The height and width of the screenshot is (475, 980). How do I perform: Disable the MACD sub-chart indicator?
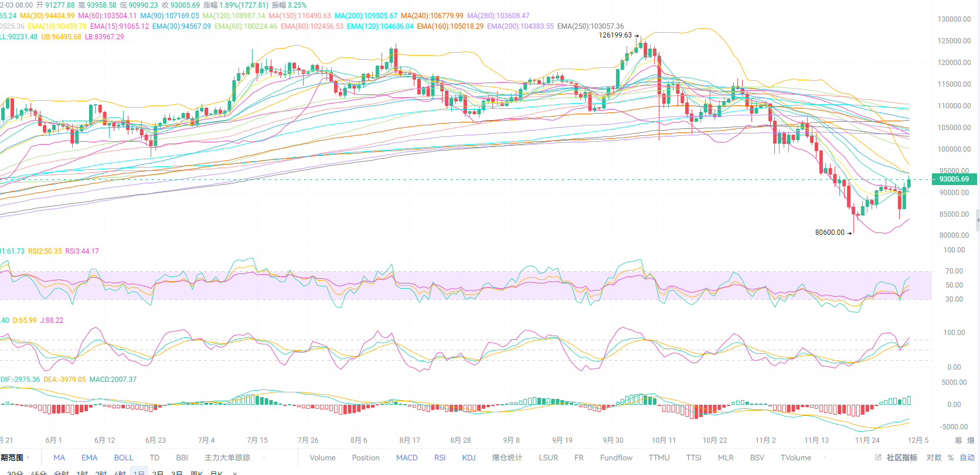coord(407,457)
